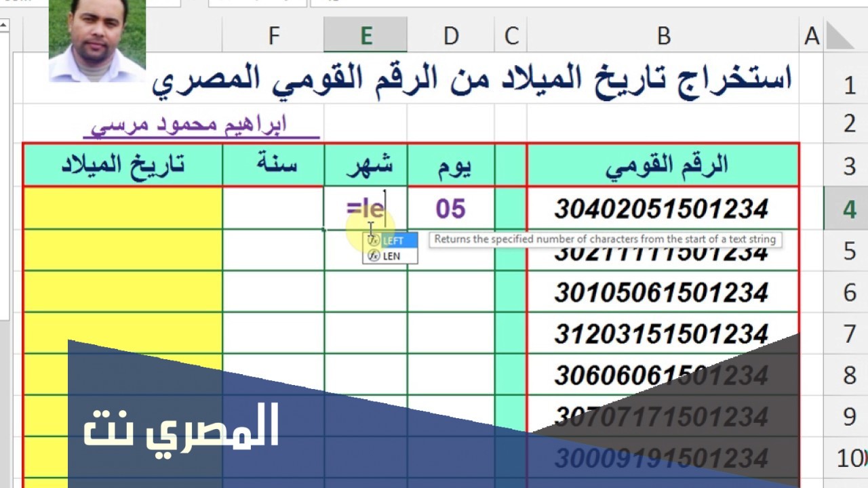Click the سنة column header cell
The height and width of the screenshot is (488, 868).
click(273, 165)
